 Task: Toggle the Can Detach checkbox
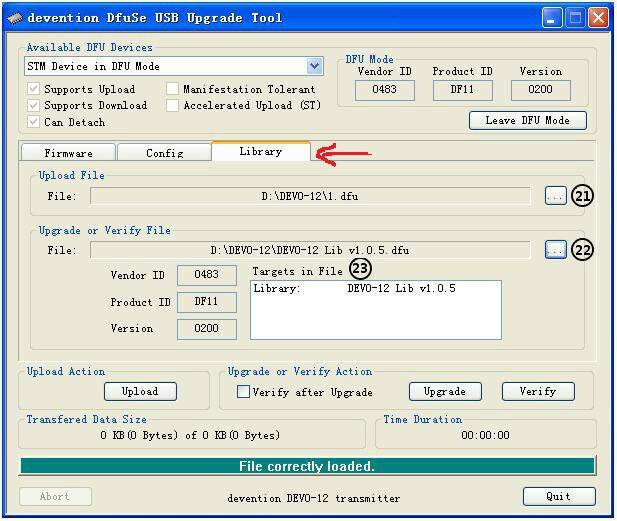click(34, 122)
